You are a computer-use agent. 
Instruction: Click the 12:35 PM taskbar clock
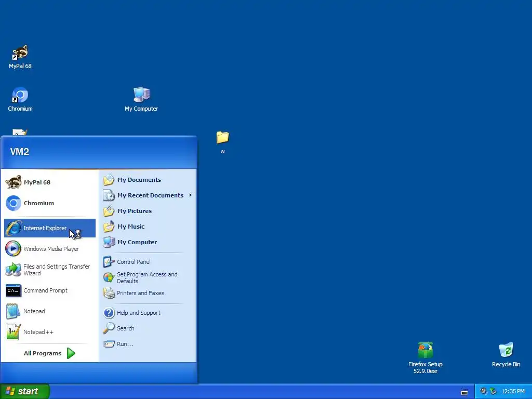point(513,392)
